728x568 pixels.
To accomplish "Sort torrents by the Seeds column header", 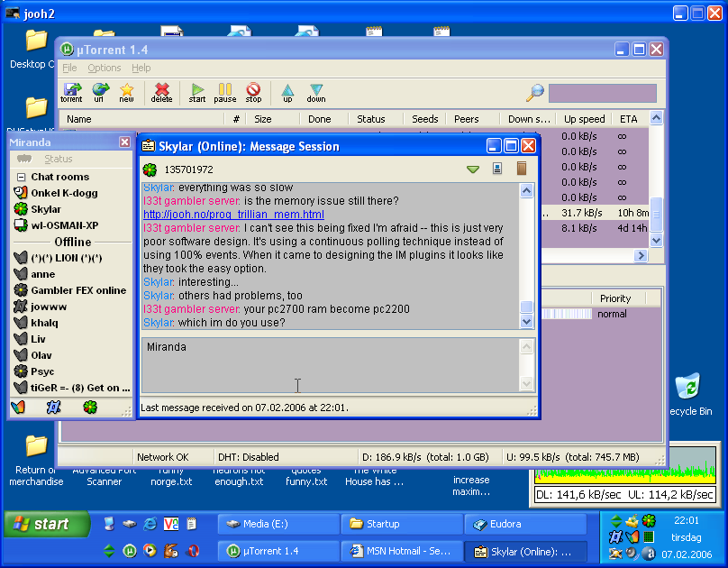I will [x=425, y=119].
